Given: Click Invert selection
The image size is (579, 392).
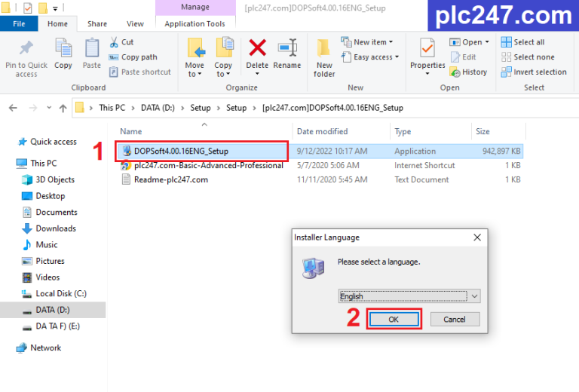Looking at the screenshot, I should (x=534, y=72).
